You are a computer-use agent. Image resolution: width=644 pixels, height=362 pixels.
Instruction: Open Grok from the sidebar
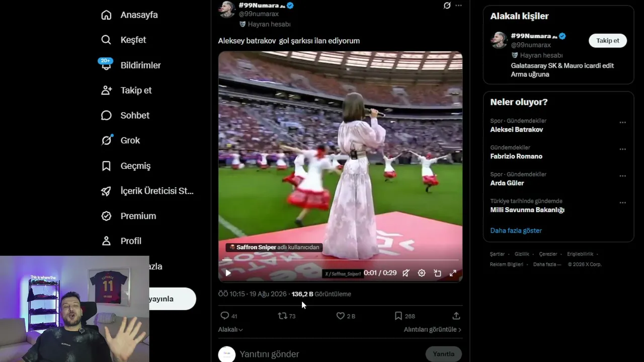[x=120, y=140]
